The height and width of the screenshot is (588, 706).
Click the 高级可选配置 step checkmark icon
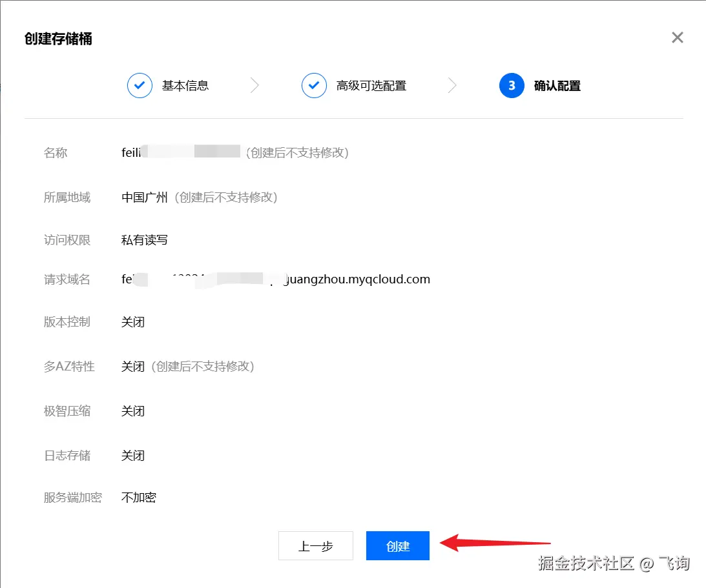314,85
